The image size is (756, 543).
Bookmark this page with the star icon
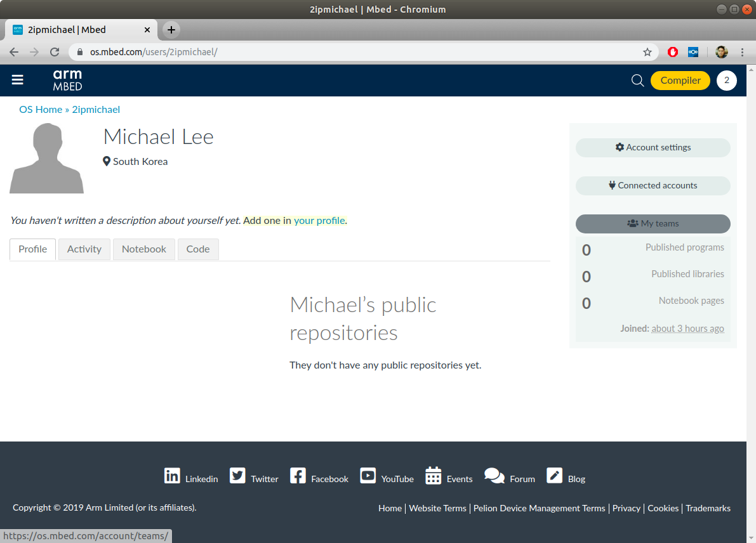647,52
